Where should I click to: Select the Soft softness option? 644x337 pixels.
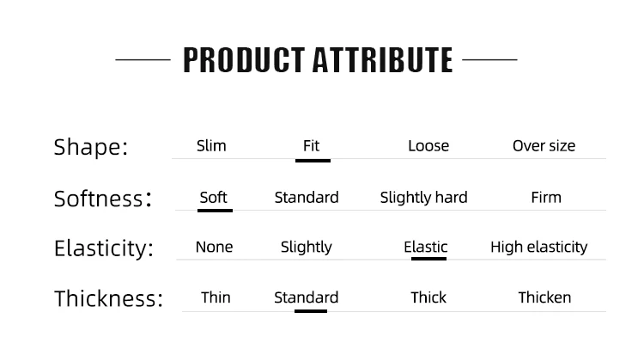click(x=213, y=198)
